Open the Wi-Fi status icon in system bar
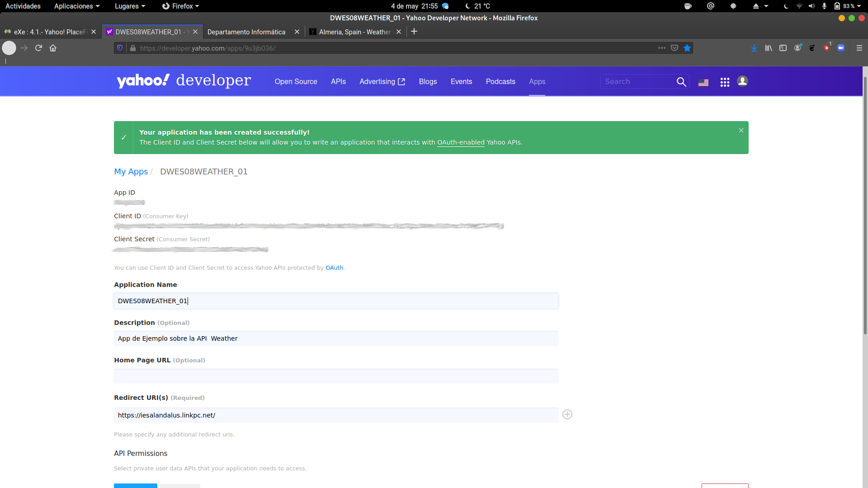Viewport: 868px width, 488px height. 799,6
